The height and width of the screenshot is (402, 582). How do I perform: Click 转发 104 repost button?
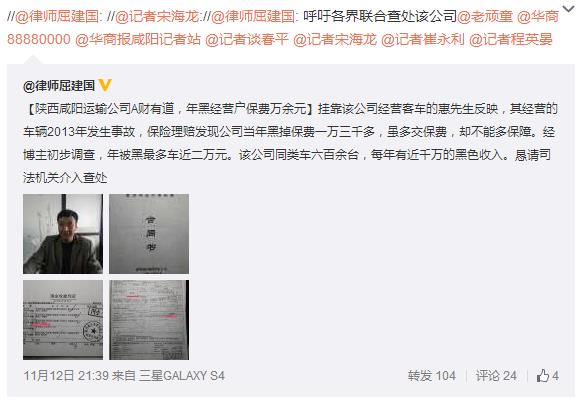point(432,376)
